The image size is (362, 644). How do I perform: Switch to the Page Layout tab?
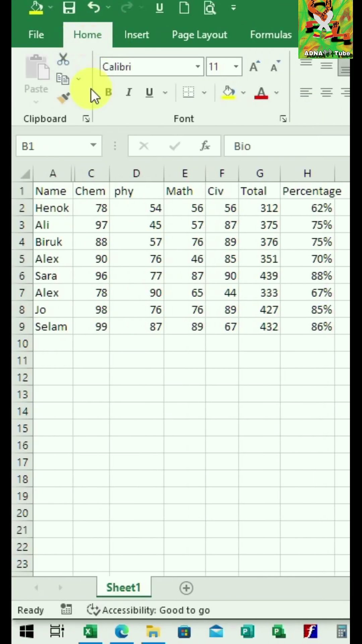(x=199, y=35)
